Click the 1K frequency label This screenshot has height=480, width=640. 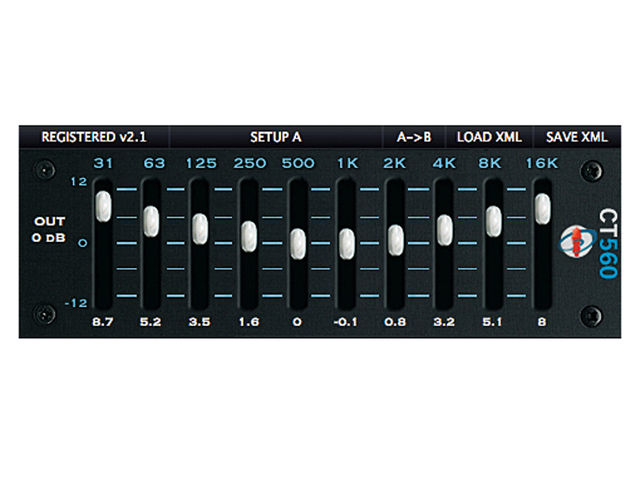point(347,163)
